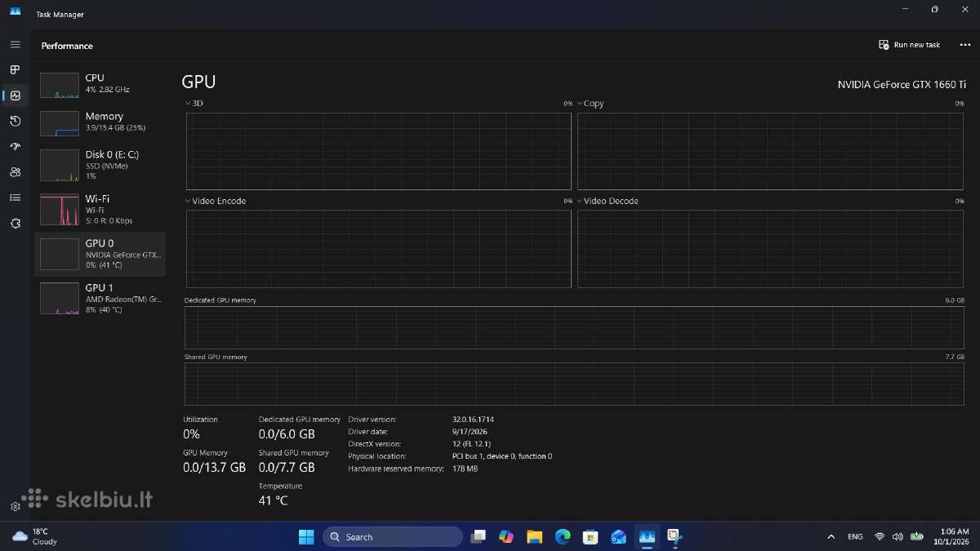Click the ENG language indicator
Screen dimensions: 980x551
click(855, 536)
